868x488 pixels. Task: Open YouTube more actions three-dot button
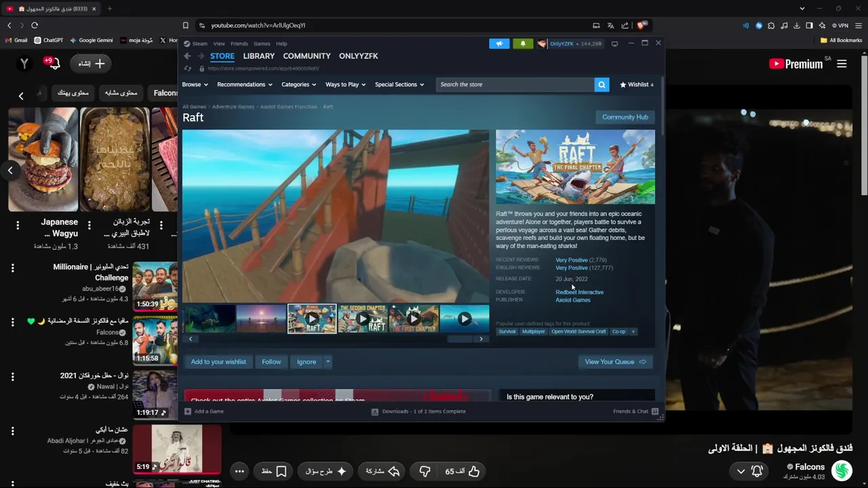click(x=239, y=471)
